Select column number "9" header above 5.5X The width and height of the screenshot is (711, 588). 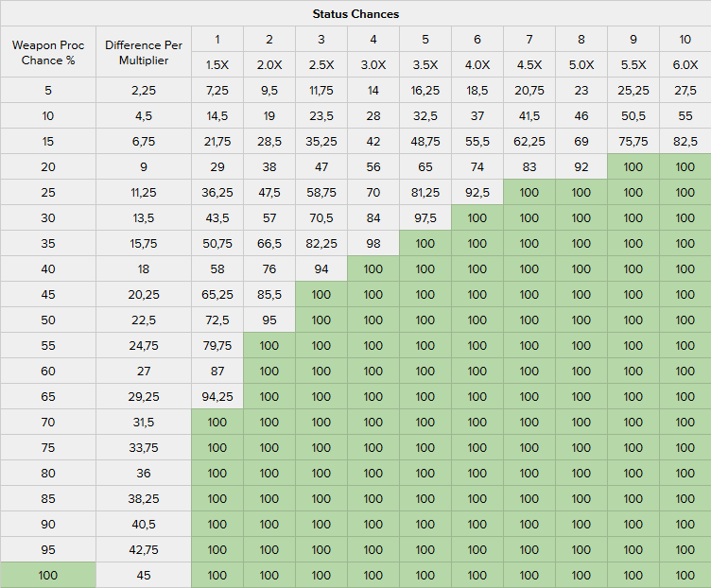633,40
